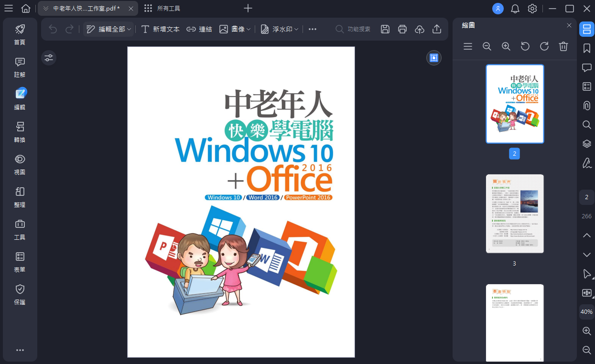Open 轉換 in left sidebar
This screenshot has height=364, width=595.
point(20,132)
